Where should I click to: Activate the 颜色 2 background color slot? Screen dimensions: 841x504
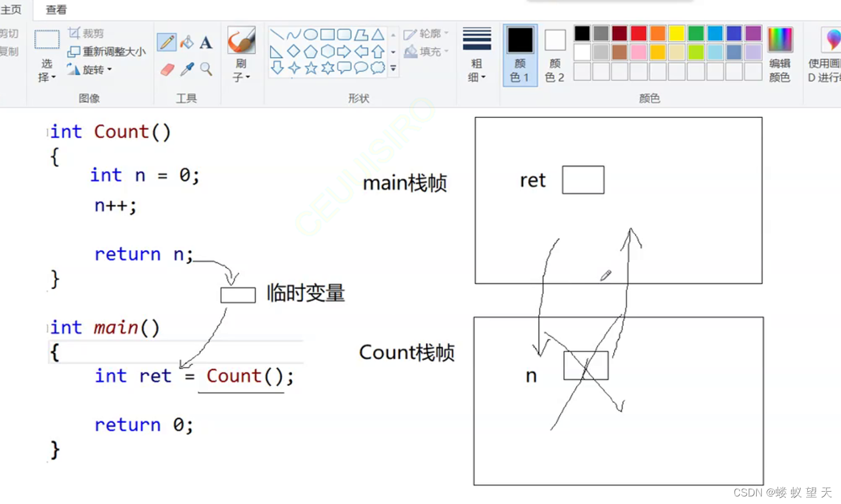coord(555,55)
